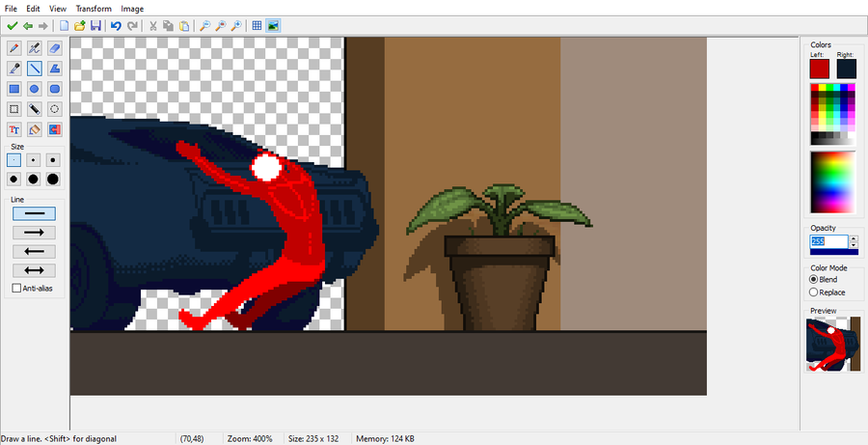Image resolution: width=868 pixels, height=445 pixels.
Task: Open the Transform menu
Action: [94, 9]
